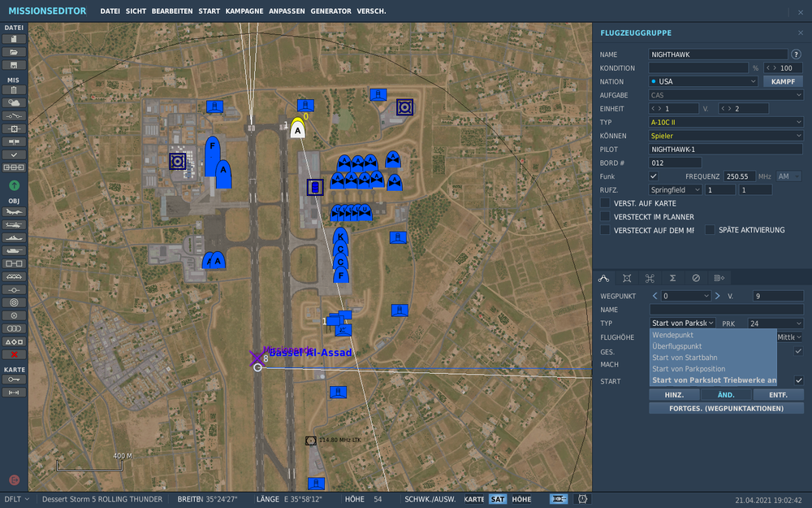This screenshot has height=508, width=812.
Task: Click the red X delete tool
Action: click(14, 354)
